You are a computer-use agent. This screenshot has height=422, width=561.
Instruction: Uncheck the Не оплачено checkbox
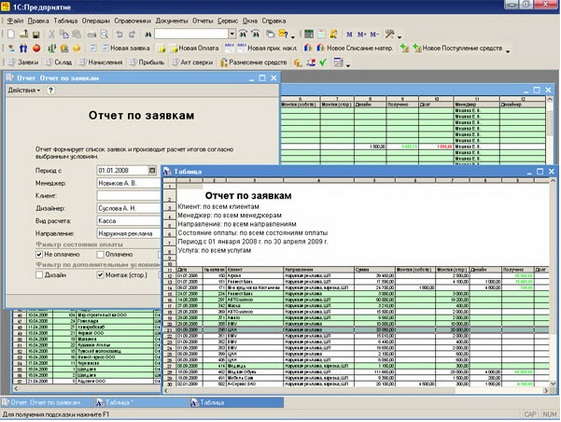(39, 254)
